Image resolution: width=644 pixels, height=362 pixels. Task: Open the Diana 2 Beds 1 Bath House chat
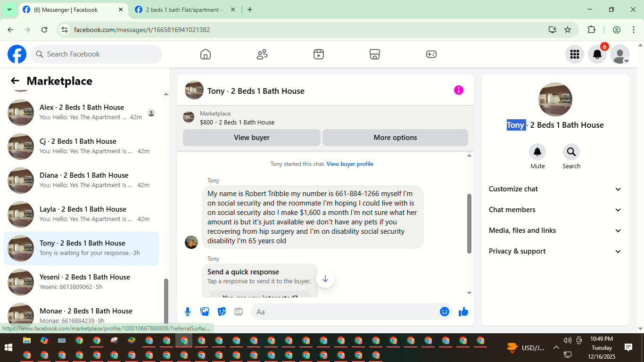coord(81,181)
